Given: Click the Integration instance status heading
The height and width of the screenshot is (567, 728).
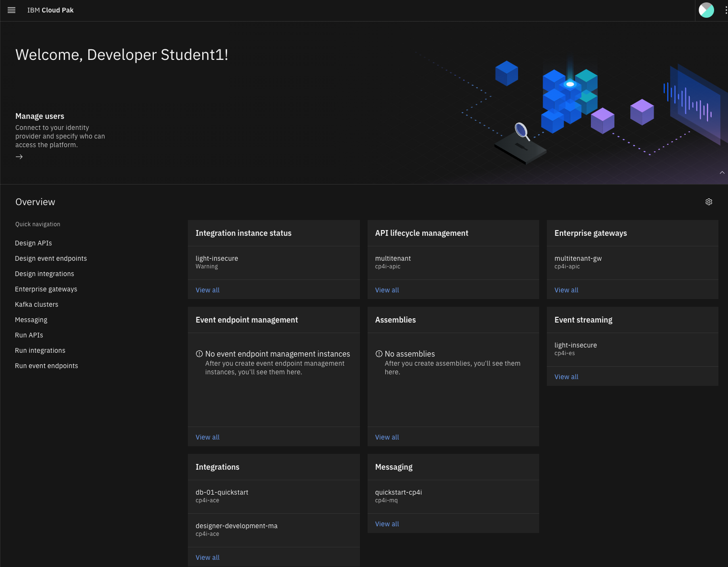Looking at the screenshot, I should click(243, 233).
